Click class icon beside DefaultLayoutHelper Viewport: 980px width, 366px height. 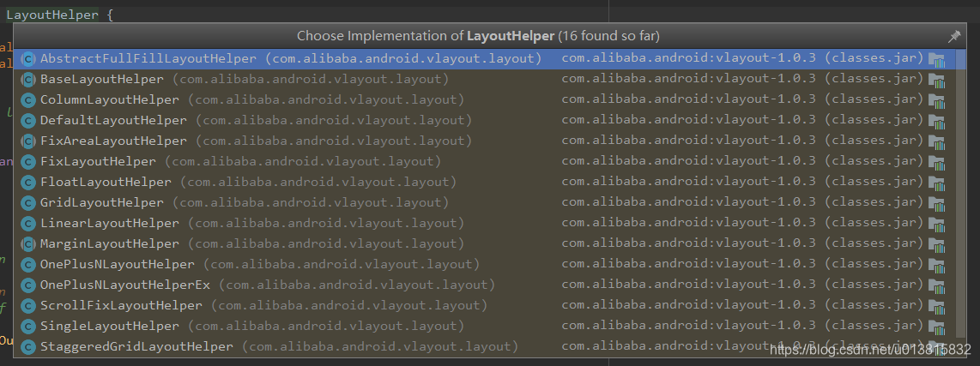tap(27, 121)
